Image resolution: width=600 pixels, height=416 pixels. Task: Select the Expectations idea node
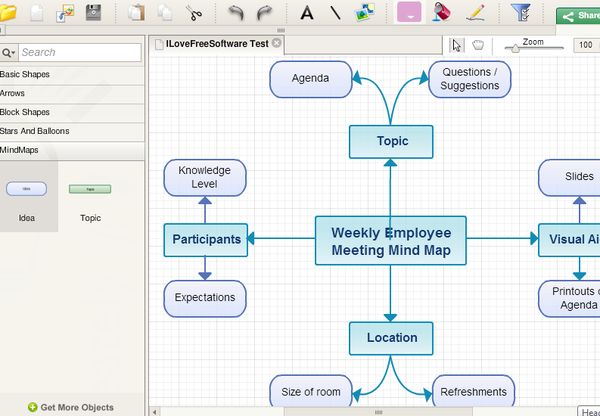[x=205, y=299]
